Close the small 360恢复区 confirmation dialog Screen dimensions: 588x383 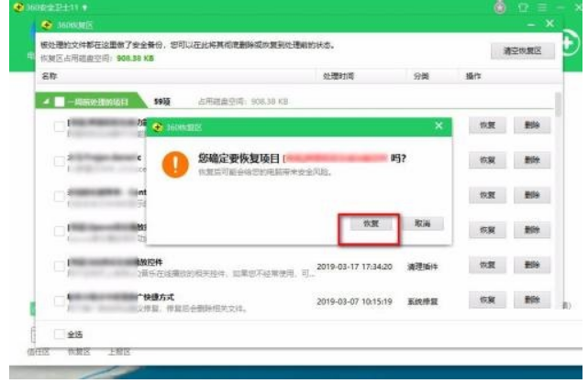(x=438, y=126)
